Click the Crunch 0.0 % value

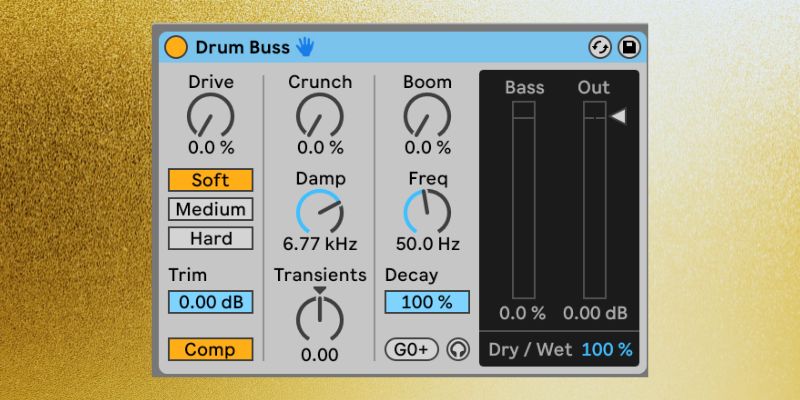tap(320, 148)
